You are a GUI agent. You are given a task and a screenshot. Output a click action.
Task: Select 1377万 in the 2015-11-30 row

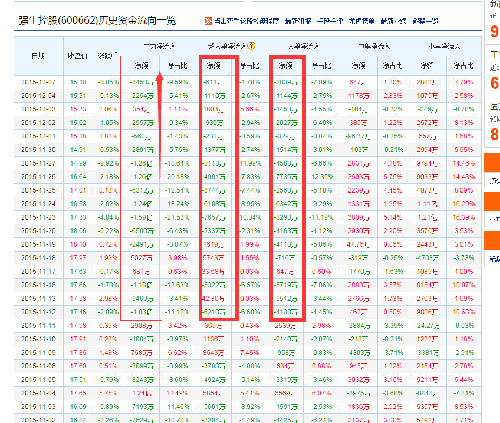215,150
